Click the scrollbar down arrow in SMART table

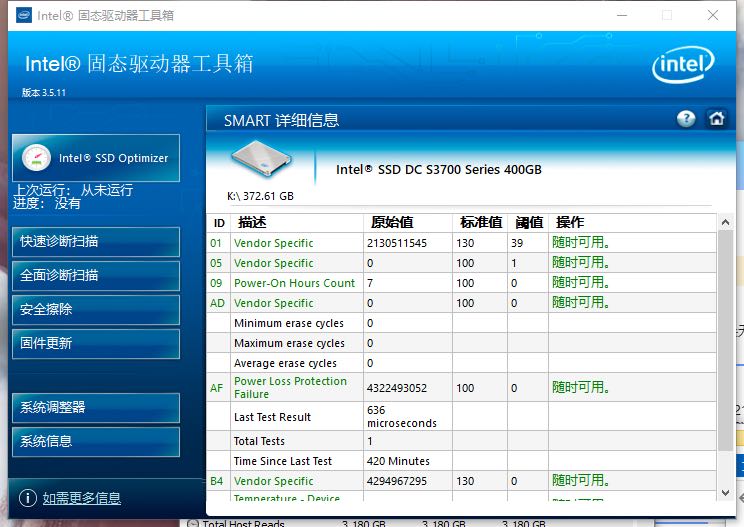click(x=725, y=492)
